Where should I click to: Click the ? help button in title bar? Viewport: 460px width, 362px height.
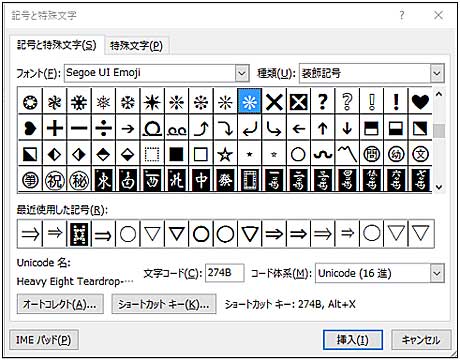pos(402,15)
